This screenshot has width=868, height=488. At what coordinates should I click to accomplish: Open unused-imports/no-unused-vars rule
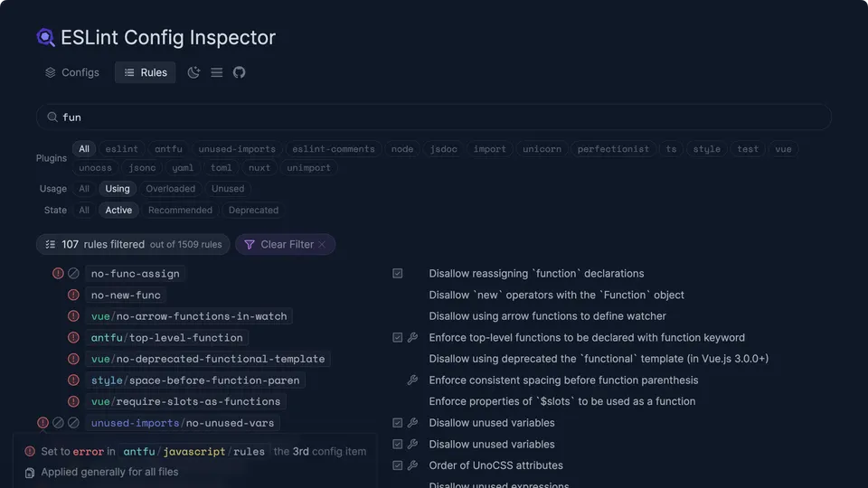[x=182, y=423]
